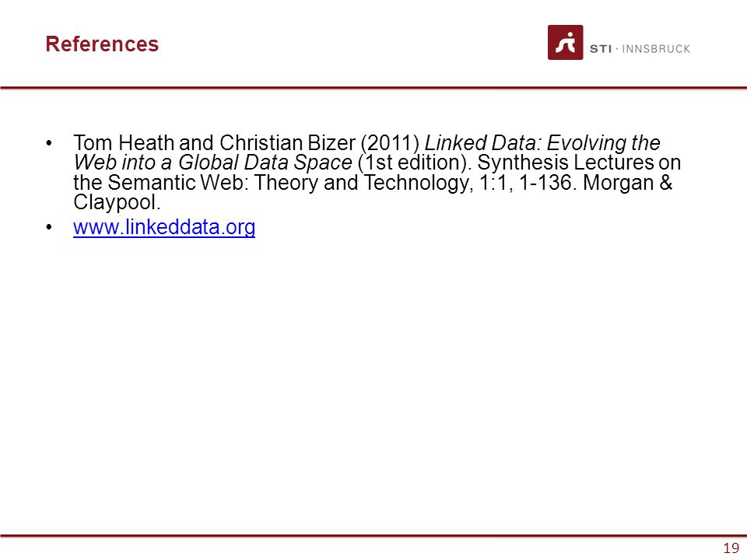Click the slide number 19

731,548
